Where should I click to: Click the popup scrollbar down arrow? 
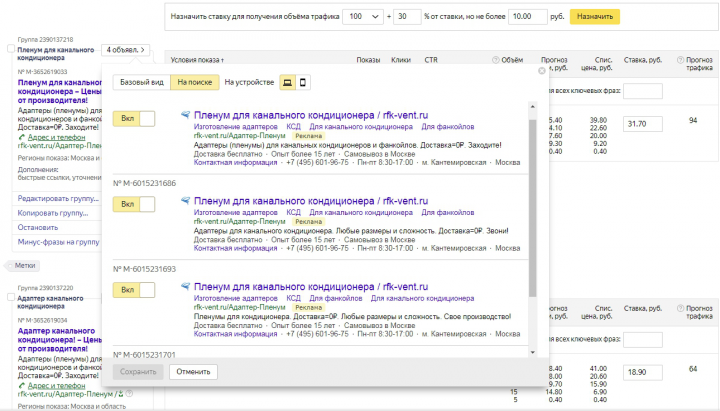pos(533,352)
